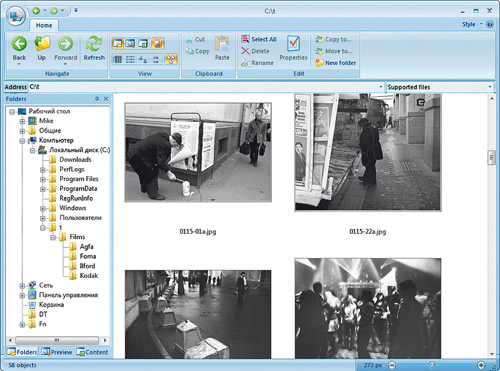Click the vertical scrollbar thumb in thumbnail pane
This screenshot has height=371, width=500.
492,157
